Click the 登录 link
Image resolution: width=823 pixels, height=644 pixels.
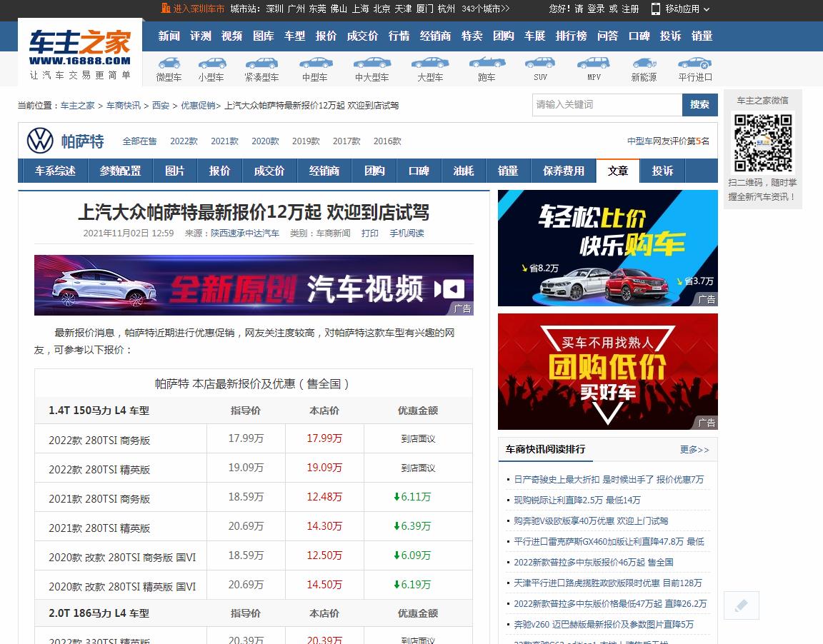pos(596,9)
